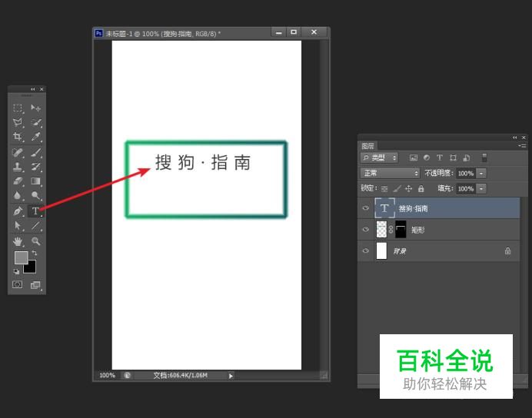Open the 类型 filter type dropdown

[x=379, y=158]
